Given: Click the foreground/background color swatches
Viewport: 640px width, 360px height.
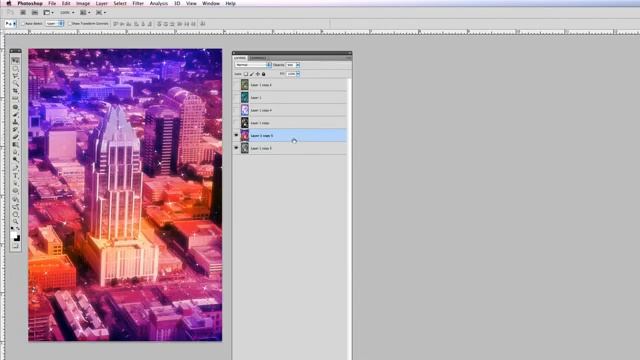Looking at the screenshot, I should point(16,237).
